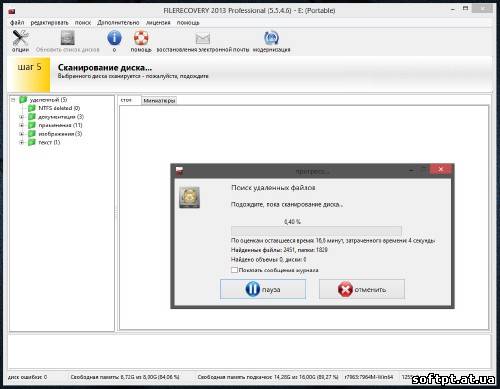Minimize the progress dialog
The height and width of the screenshot is (389, 500).
coord(411,170)
